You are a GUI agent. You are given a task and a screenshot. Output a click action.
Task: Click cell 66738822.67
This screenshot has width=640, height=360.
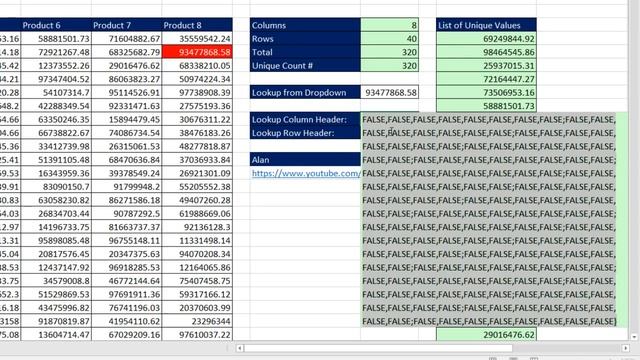point(56,133)
